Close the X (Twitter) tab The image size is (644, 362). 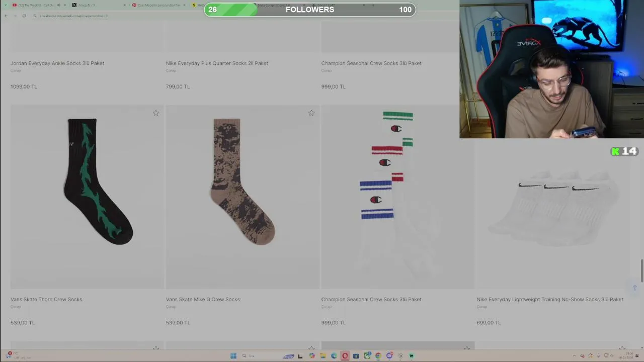click(124, 5)
